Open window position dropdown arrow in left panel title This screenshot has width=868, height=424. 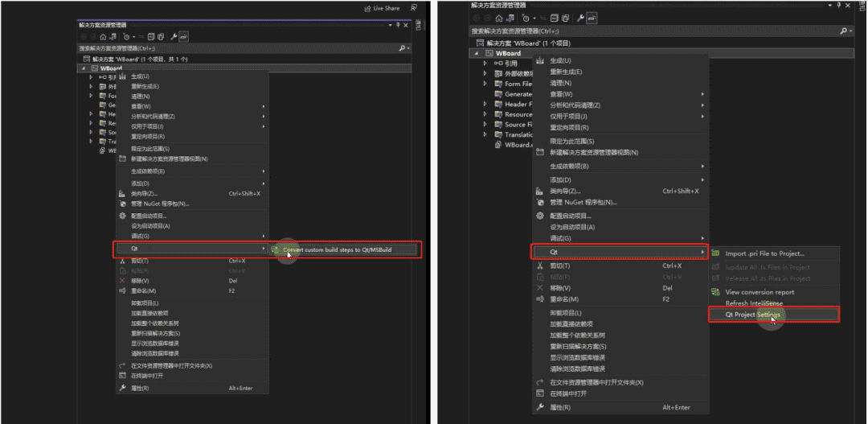(390, 25)
